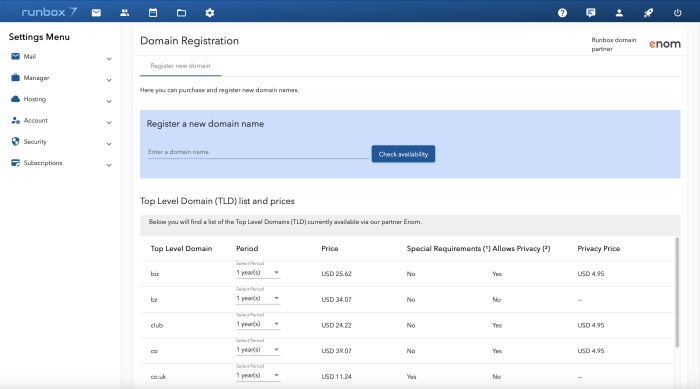The height and width of the screenshot is (389, 700).
Task: Click the co price USD 39.07
Action: point(336,351)
